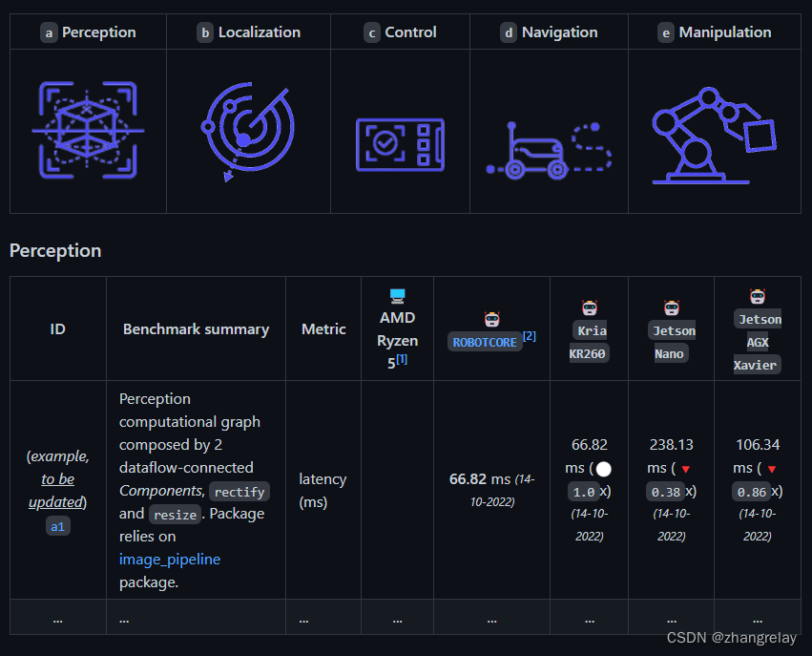Open footnote [1] next to AMD Ryzen 5
812x656 pixels.
tap(402, 359)
